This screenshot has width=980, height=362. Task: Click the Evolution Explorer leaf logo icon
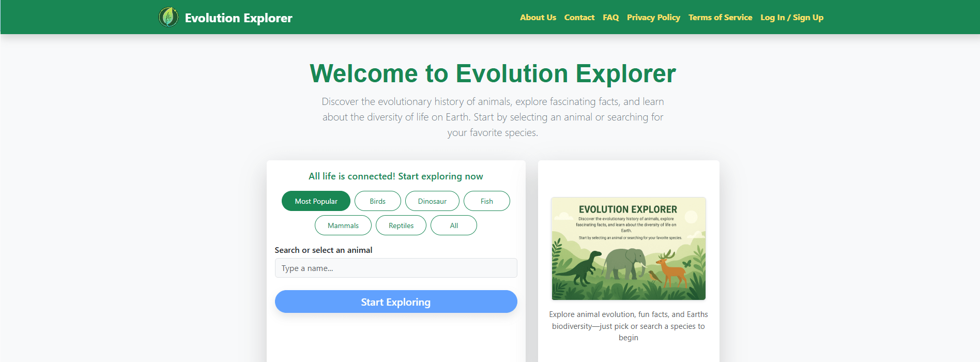coord(169,17)
